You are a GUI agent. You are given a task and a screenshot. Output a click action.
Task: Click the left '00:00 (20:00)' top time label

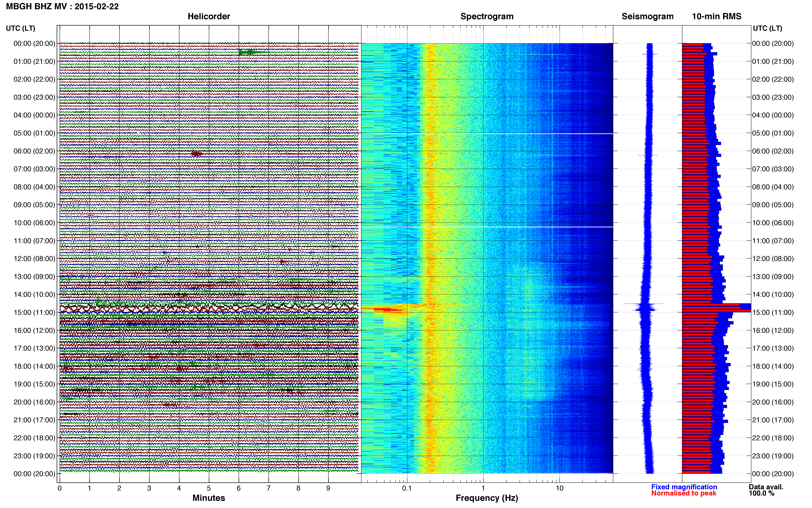point(34,43)
